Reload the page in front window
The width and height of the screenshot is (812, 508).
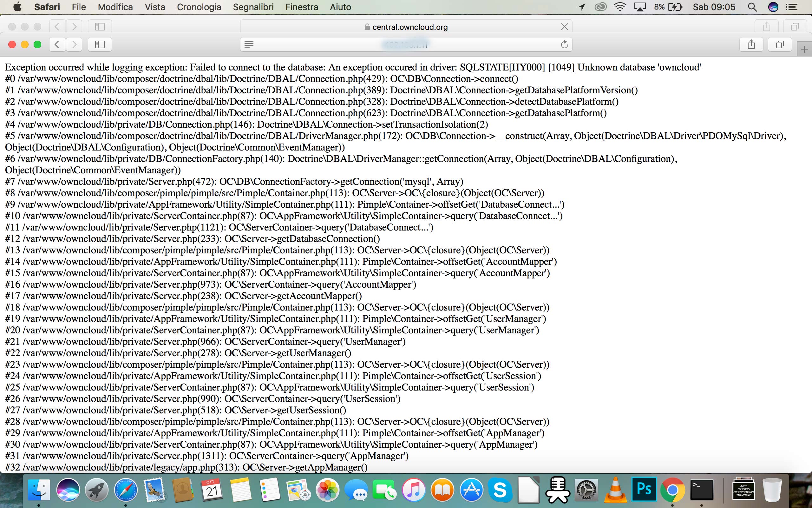pyautogui.click(x=564, y=44)
